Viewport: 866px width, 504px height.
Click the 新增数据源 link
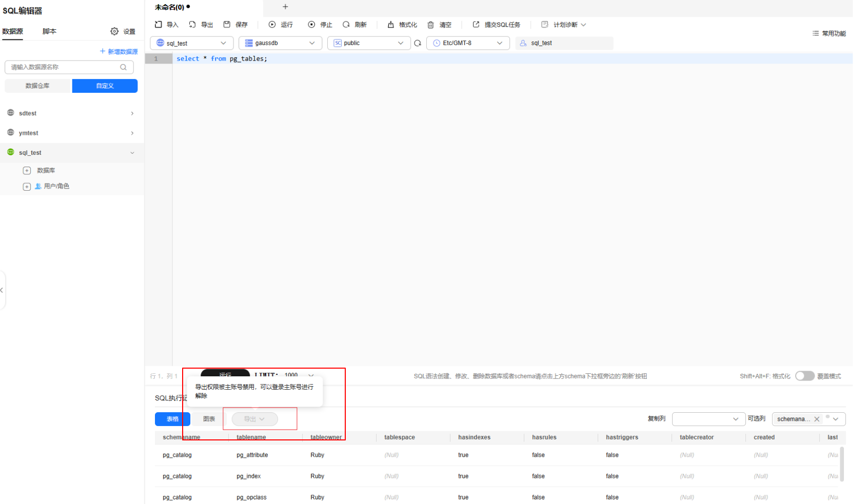(119, 51)
